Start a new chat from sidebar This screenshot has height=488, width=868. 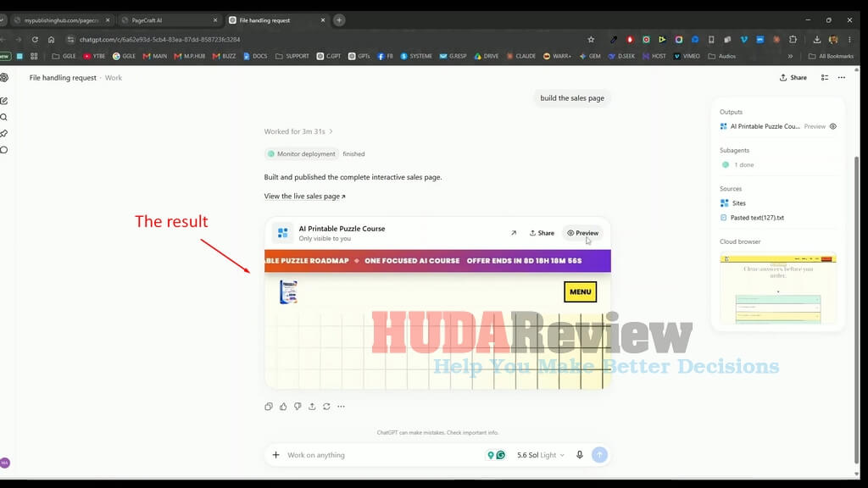tap(4, 101)
